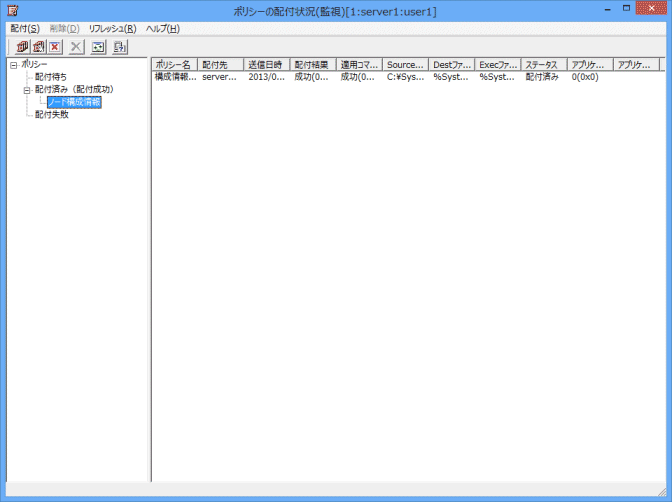Image resolution: width=672 pixels, height=502 pixels.
Task: Click the application icon in the title bar
Action: [12, 10]
